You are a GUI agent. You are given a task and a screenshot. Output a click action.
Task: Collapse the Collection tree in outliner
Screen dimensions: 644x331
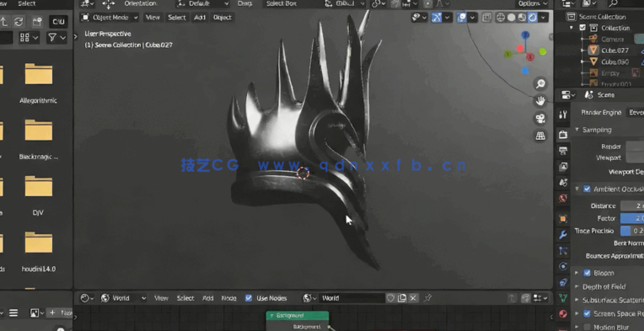[572, 28]
